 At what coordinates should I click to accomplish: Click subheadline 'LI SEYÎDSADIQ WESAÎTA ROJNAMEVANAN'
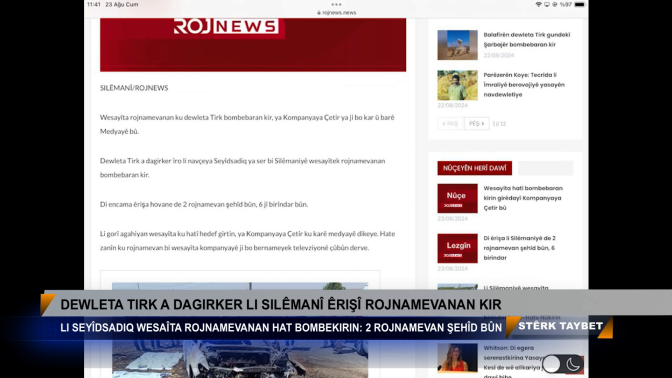point(281,328)
